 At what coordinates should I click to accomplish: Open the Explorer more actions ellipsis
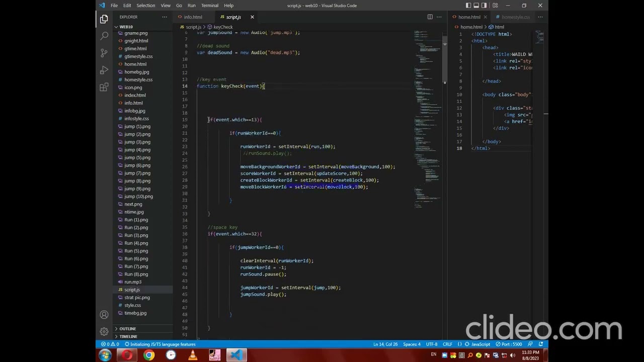point(164,17)
